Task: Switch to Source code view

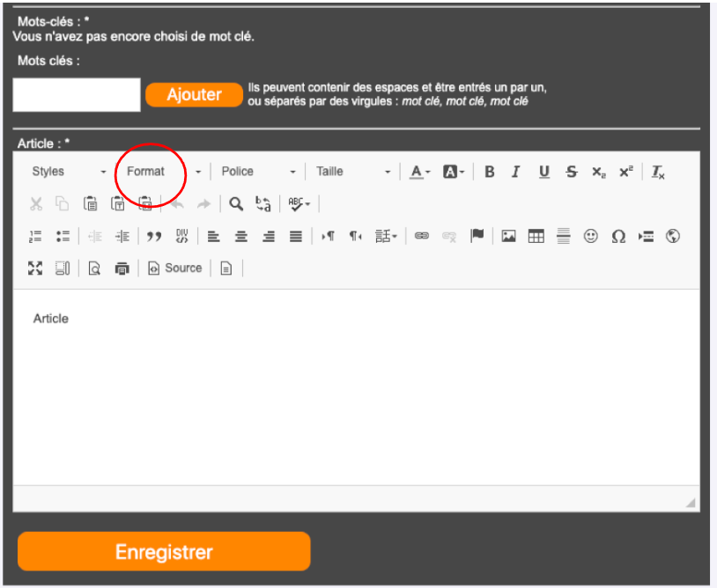Action: pos(174,268)
